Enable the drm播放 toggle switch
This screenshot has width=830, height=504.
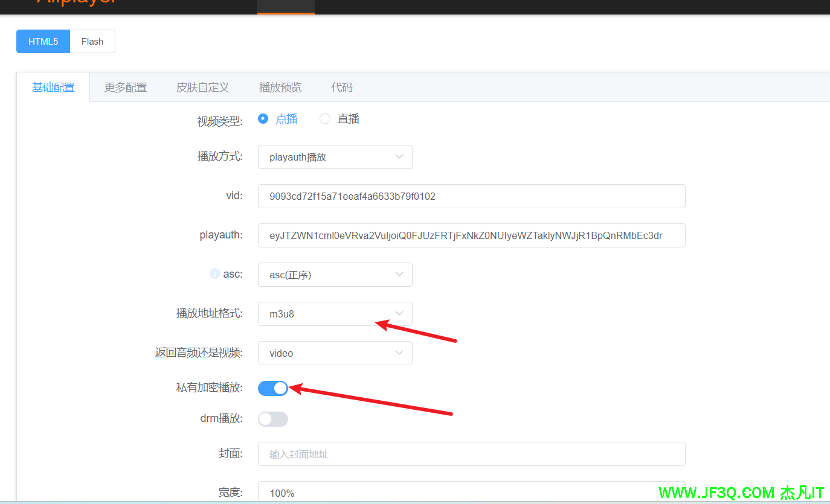(x=273, y=419)
